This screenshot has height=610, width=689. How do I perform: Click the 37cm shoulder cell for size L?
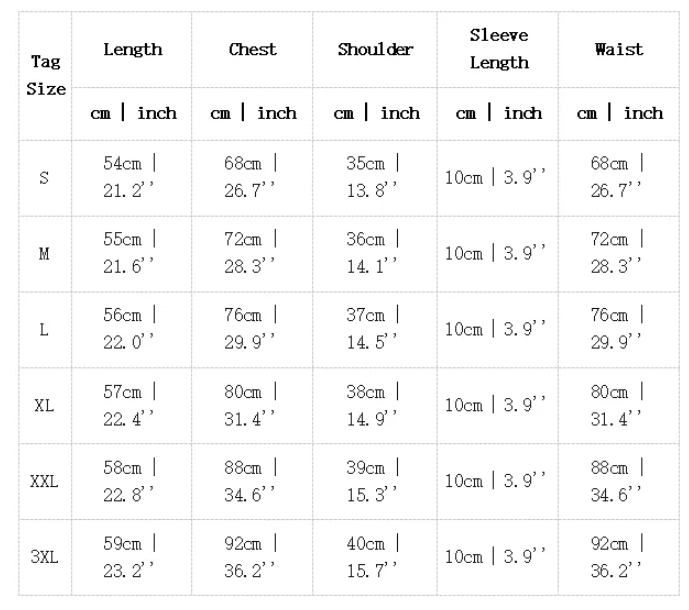[375, 329]
